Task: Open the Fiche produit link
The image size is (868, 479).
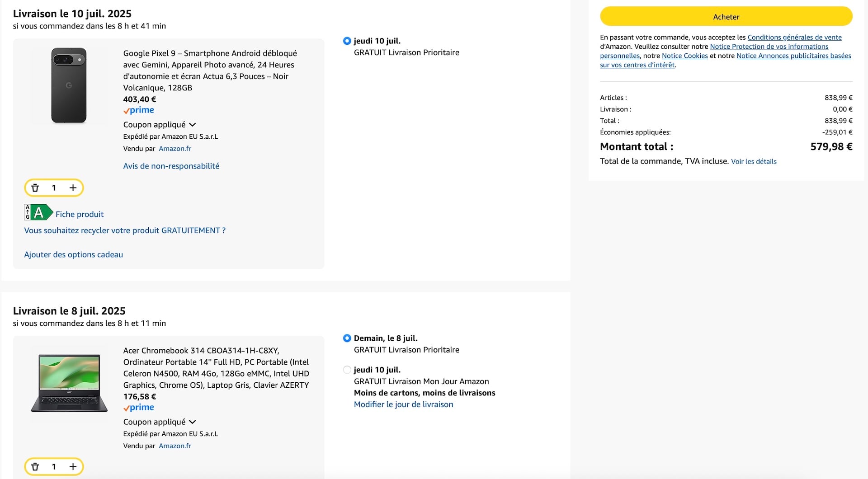Action: (x=80, y=214)
